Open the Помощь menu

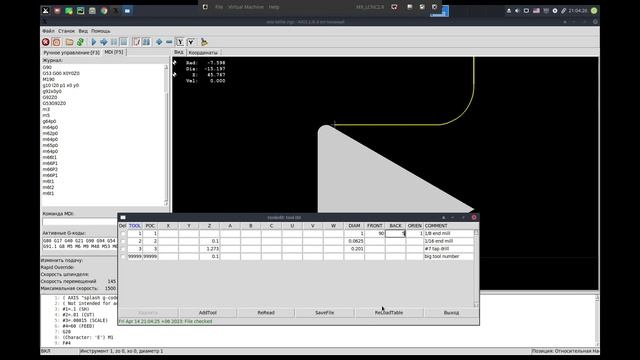click(x=100, y=31)
